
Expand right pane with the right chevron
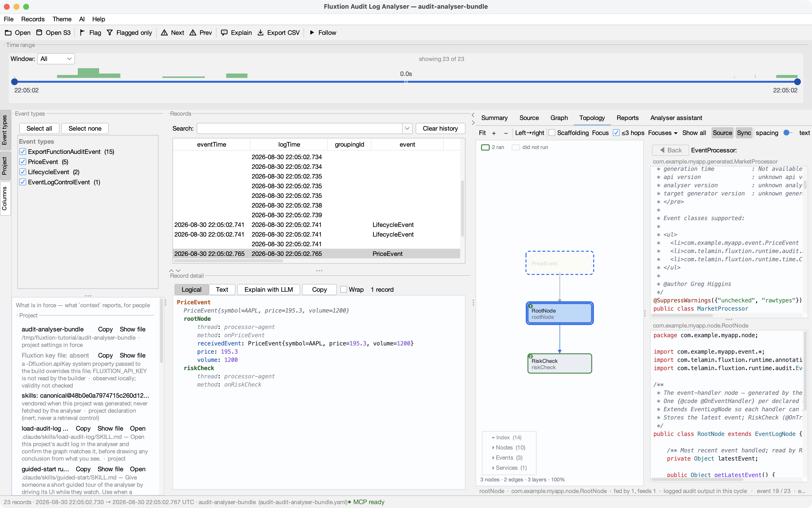click(x=473, y=123)
